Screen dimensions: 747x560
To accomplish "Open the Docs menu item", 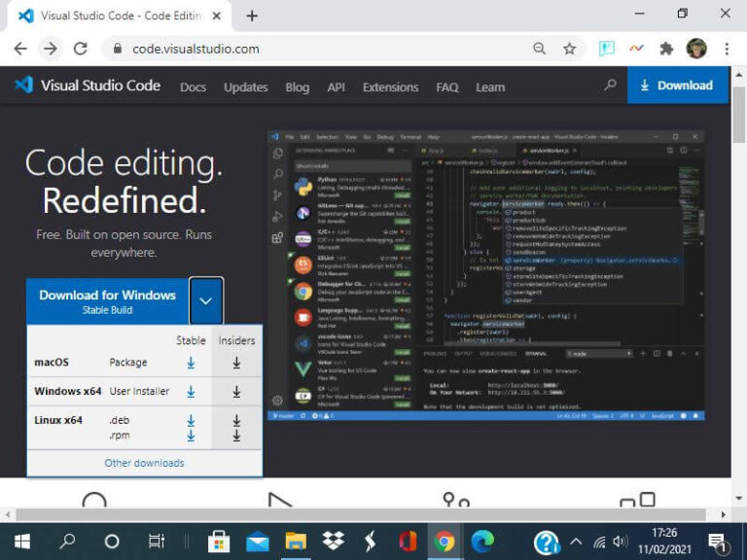I will 193,87.
